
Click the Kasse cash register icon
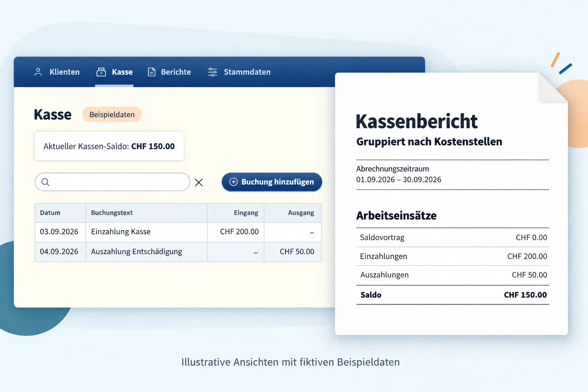pos(101,72)
